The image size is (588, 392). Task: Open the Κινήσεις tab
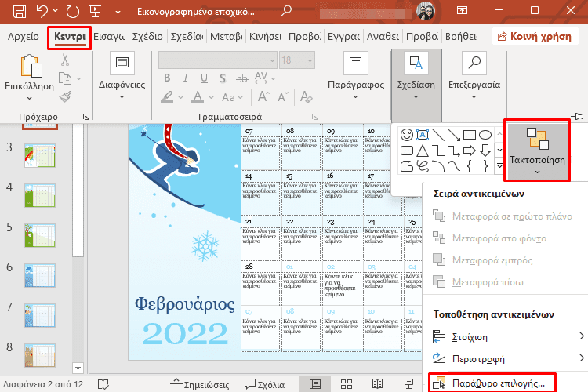(266, 36)
